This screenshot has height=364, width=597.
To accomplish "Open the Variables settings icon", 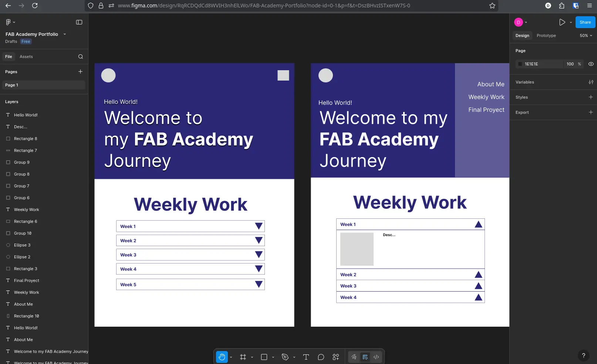I will [x=591, y=82].
